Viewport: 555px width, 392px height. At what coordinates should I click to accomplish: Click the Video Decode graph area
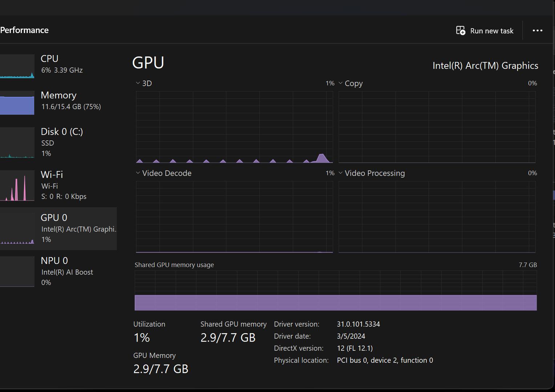(x=234, y=217)
